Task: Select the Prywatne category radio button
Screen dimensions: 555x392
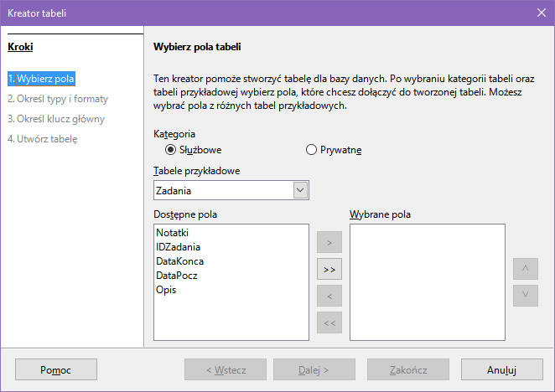Action: click(312, 150)
